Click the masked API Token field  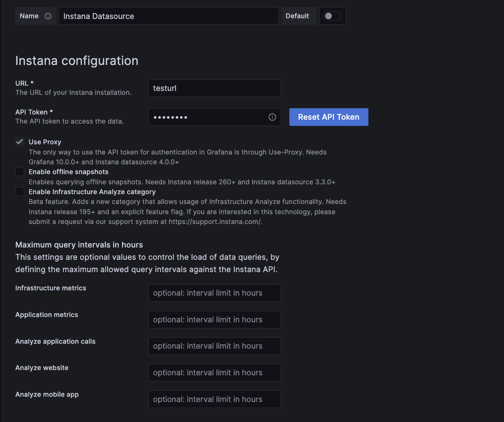coord(215,117)
